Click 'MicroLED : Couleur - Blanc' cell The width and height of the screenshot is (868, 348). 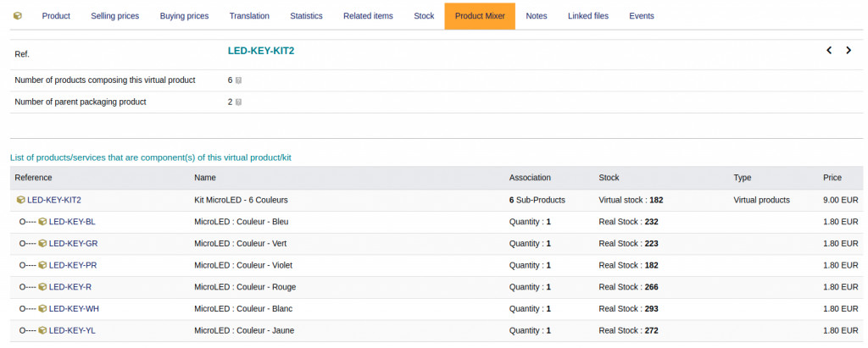click(243, 309)
